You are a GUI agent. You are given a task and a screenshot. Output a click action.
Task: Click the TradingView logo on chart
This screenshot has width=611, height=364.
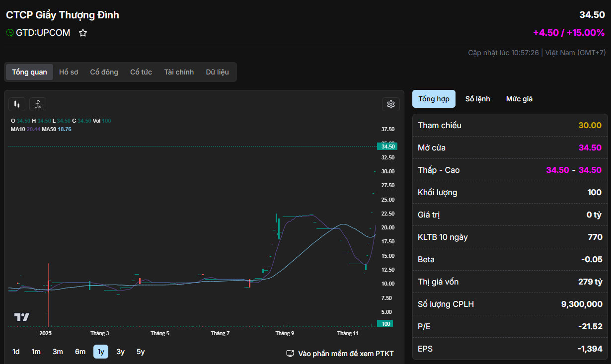coord(21,317)
